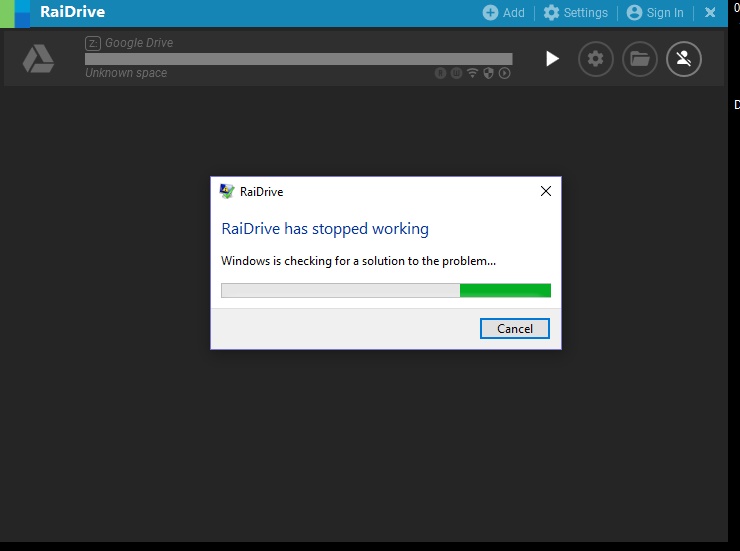
Task: Click the RaiDrive colored logo square
Action: pos(15,14)
